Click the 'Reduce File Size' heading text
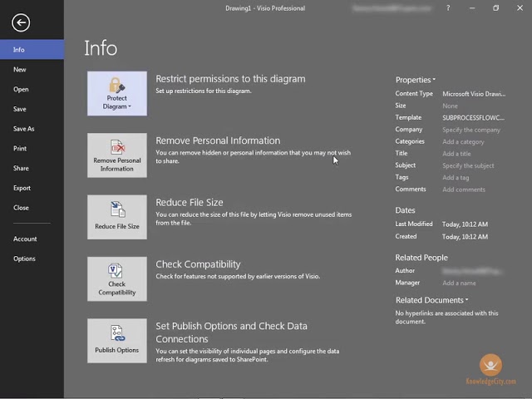Screen dimensions: 532x399 click(190, 202)
